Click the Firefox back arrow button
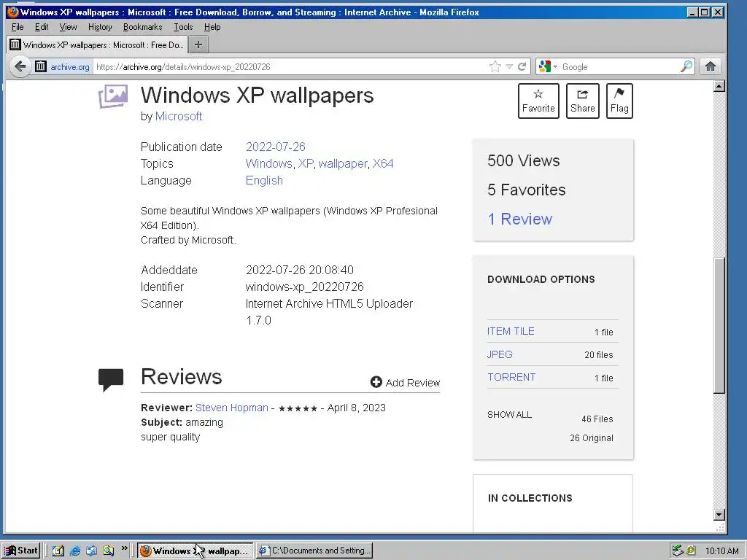The width and height of the screenshot is (747, 560). pos(20,66)
